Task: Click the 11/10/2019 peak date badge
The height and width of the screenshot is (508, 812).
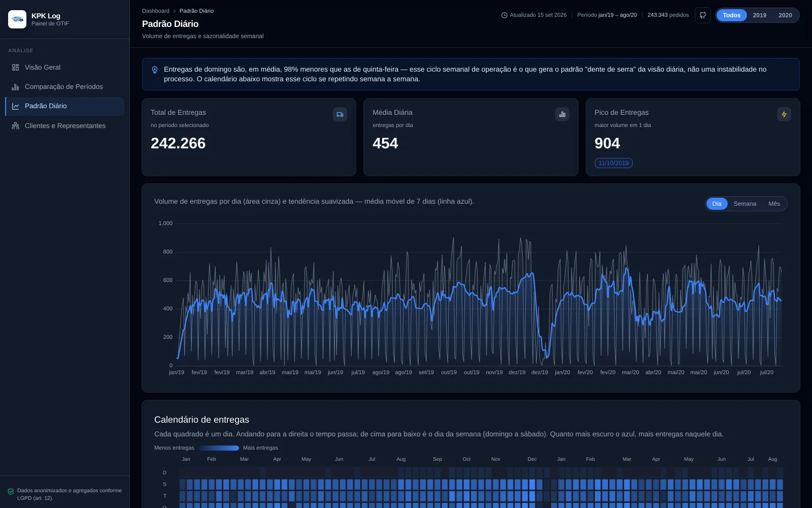Action: tap(614, 163)
